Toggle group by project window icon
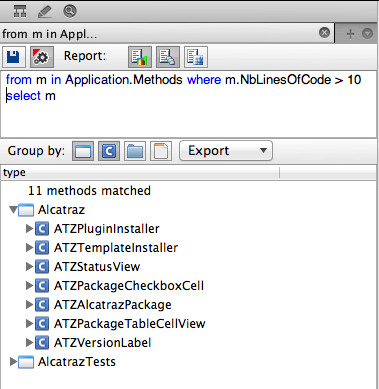 pos(83,151)
